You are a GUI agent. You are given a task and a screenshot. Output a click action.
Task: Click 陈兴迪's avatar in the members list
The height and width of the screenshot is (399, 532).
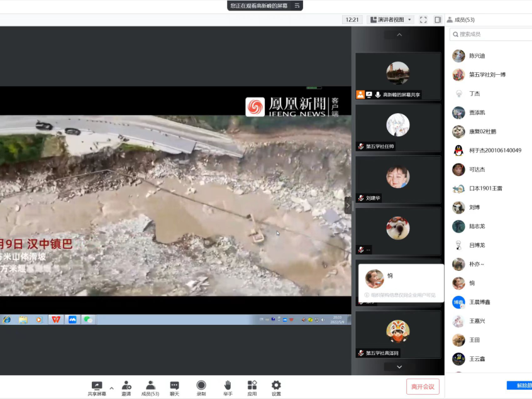458,55
